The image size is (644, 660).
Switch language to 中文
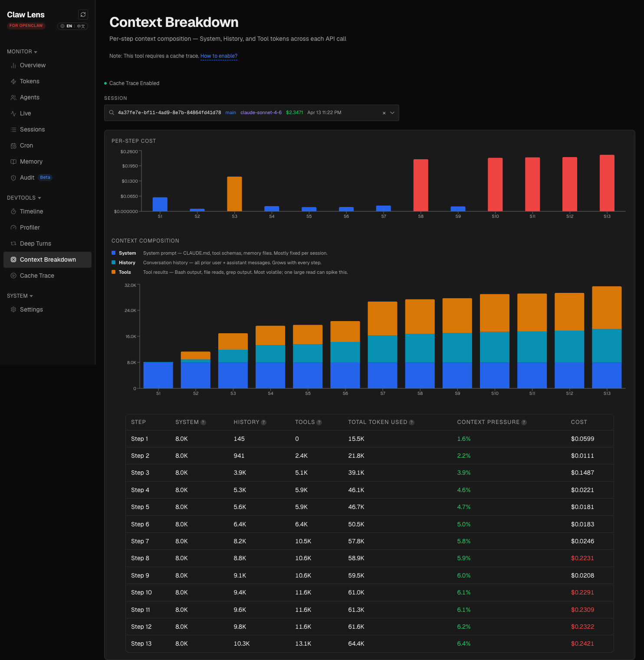81,26
